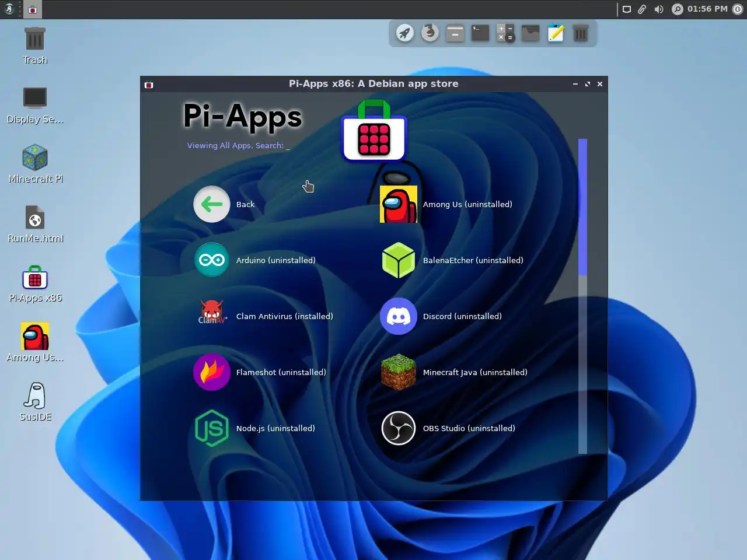
Task: Click the volume speaker icon in the panel
Action: click(x=659, y=9)
